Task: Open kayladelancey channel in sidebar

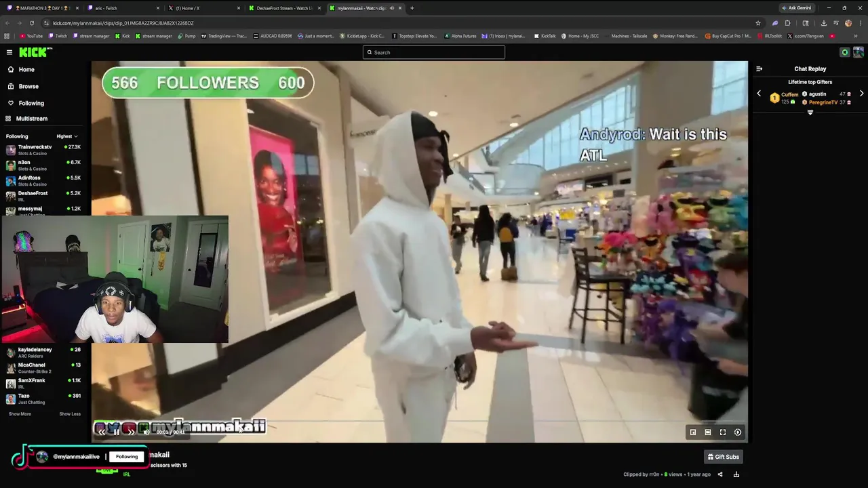Action: click(x=45, y=352)
